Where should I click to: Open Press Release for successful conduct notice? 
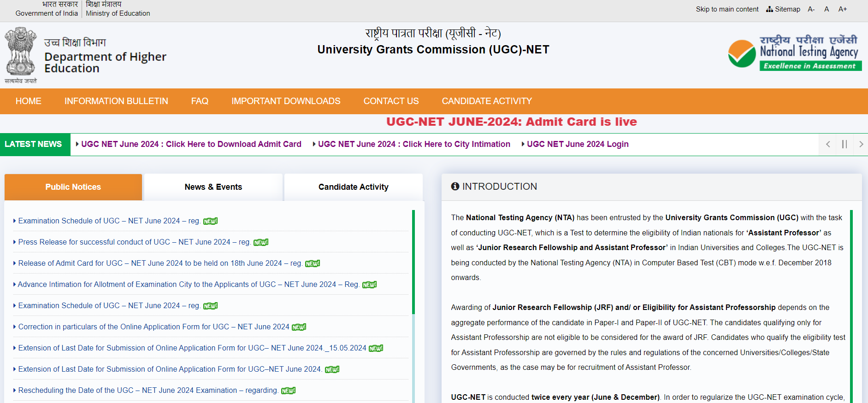click(x=135, y=242)
